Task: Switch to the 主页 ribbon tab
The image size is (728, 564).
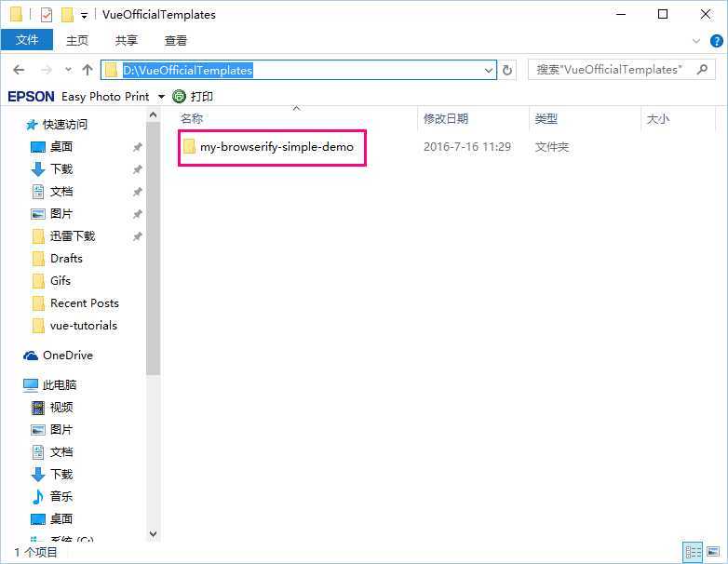Action: click(77, 40)
